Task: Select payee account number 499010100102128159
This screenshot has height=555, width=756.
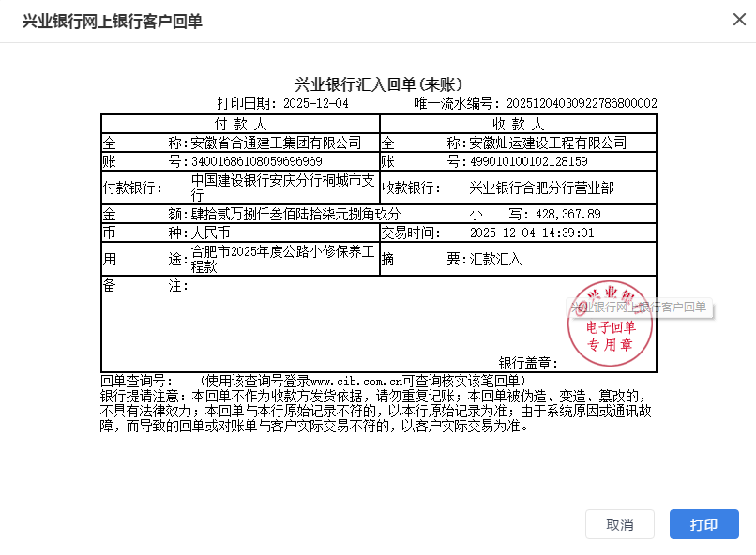Action: 529,161
